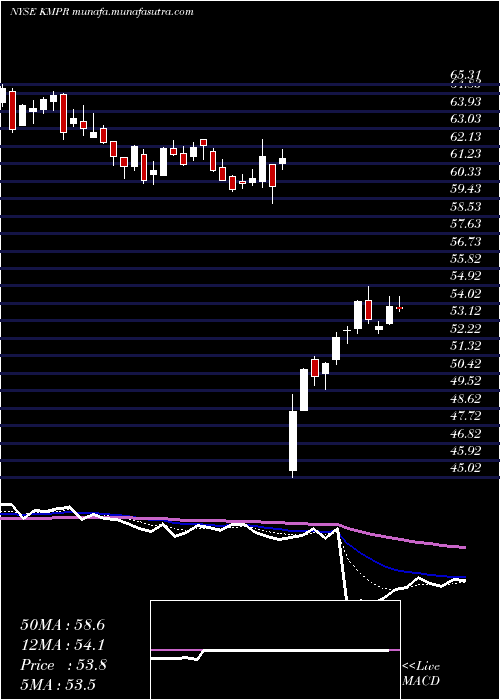Image resolution: width=500 pixels, height=700 pixels.
Task: Click the 54.92 price axis label
Action: pos(465,276)
